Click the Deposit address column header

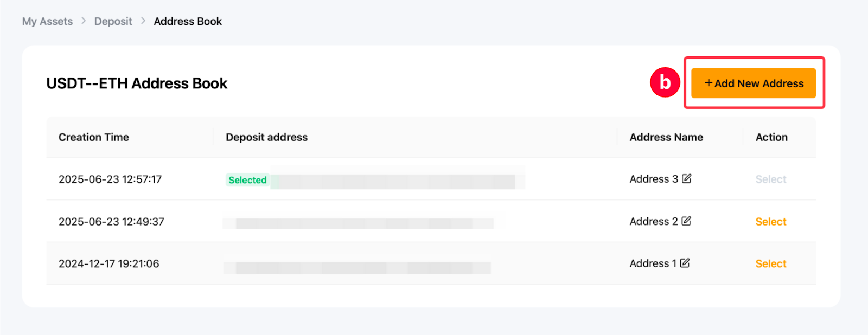coord(266,137)
